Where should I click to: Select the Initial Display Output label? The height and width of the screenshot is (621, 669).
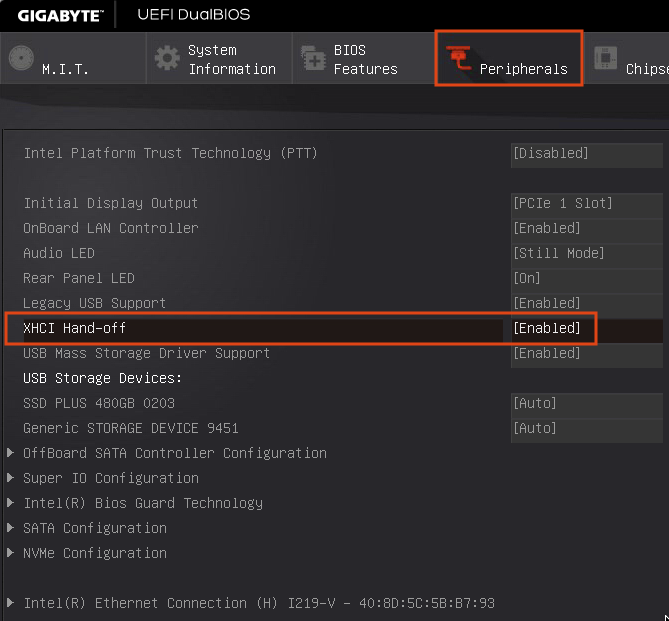coord(111,204)
